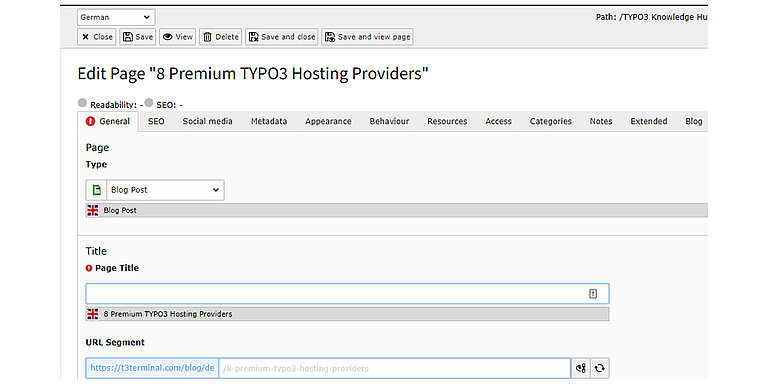This screenshot has width=768, height=384.
Task: Click the URL Segment slug field
Action: [x=395, y=368]
